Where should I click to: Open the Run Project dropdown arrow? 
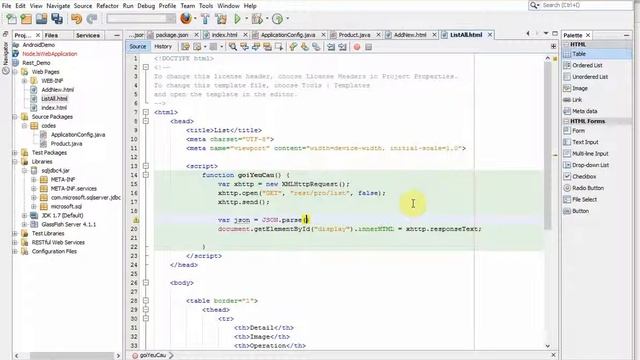246,19
